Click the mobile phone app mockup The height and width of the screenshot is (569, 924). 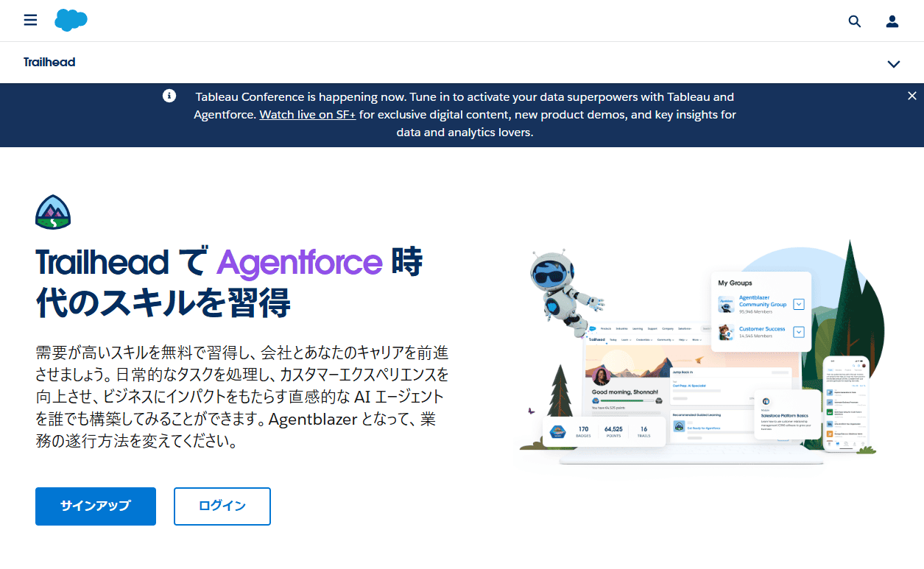(x=846, y=404)
